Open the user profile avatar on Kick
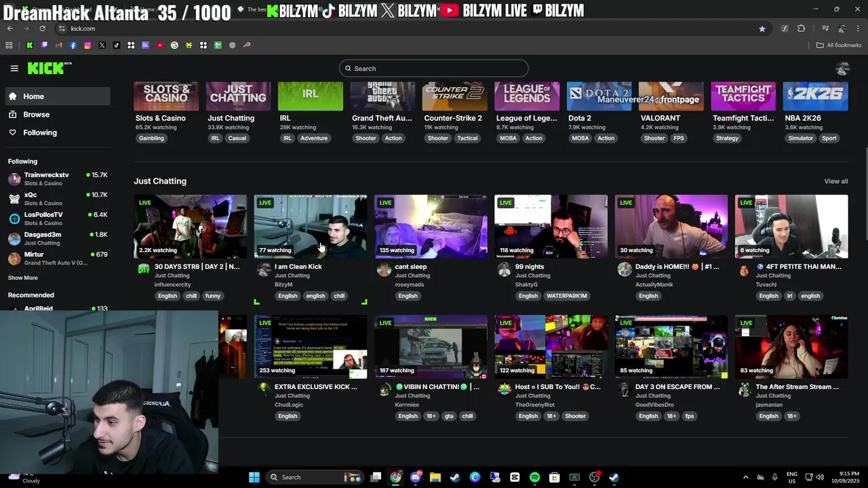Viewport: 868px width, 488px height. pyautogui.click(x=843, y=68)
